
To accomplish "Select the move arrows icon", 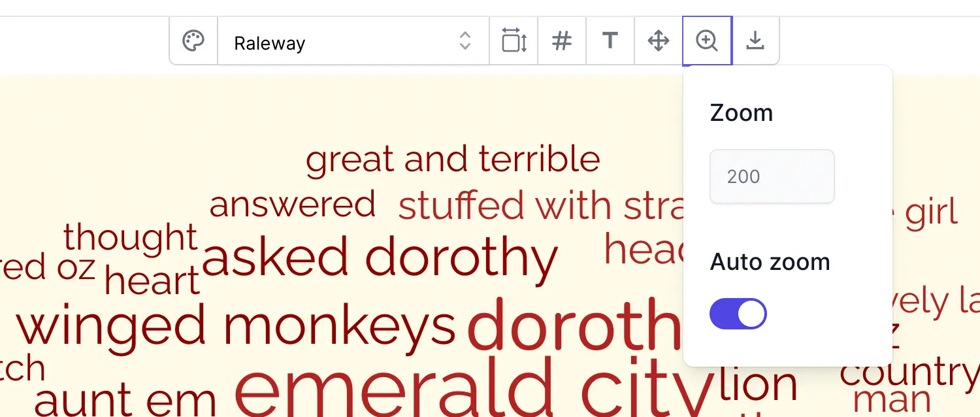I will [659, 41].
